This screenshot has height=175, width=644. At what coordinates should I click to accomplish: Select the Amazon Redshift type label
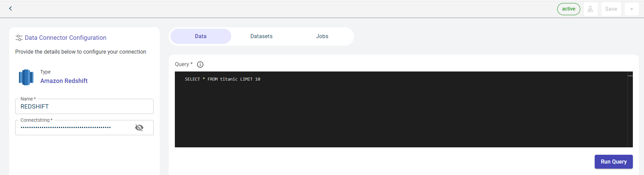(x=64, y=81)
